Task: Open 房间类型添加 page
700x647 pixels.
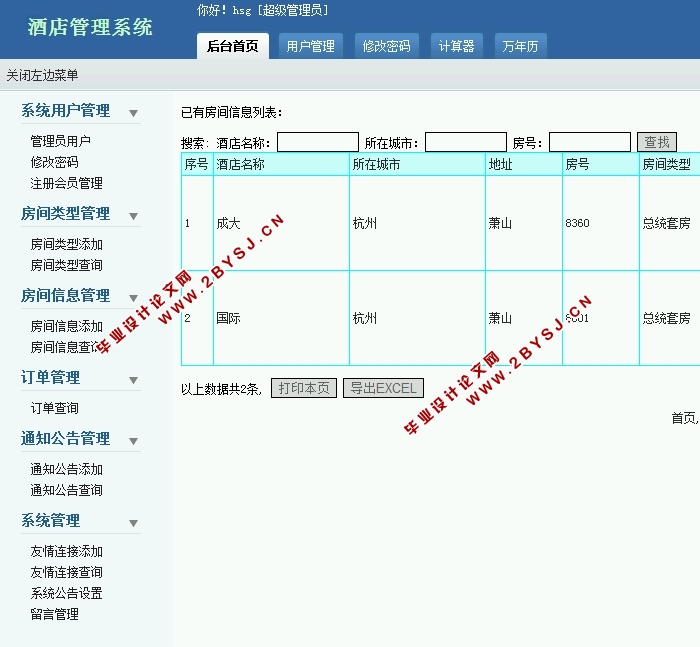Action: tap(67, 244)
